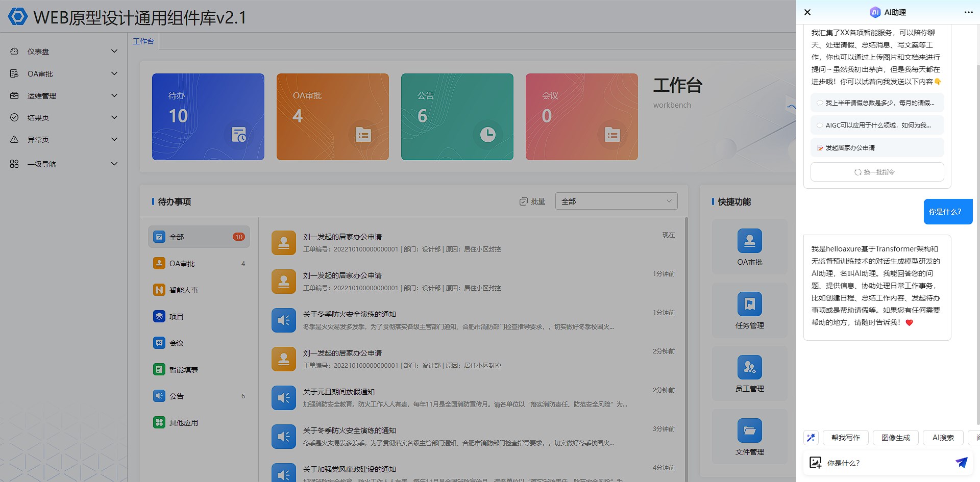Open the OA审批 quick function icon

point(749,241)
